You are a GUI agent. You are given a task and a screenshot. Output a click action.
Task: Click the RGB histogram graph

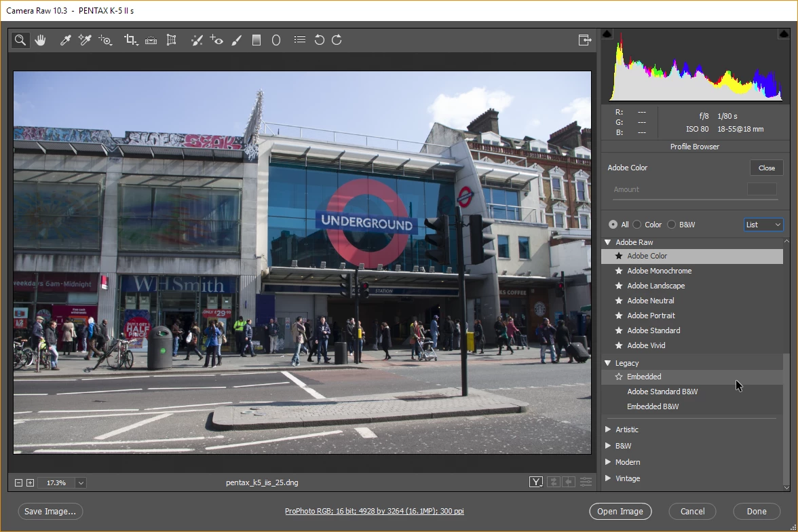[x=695, y=66]
